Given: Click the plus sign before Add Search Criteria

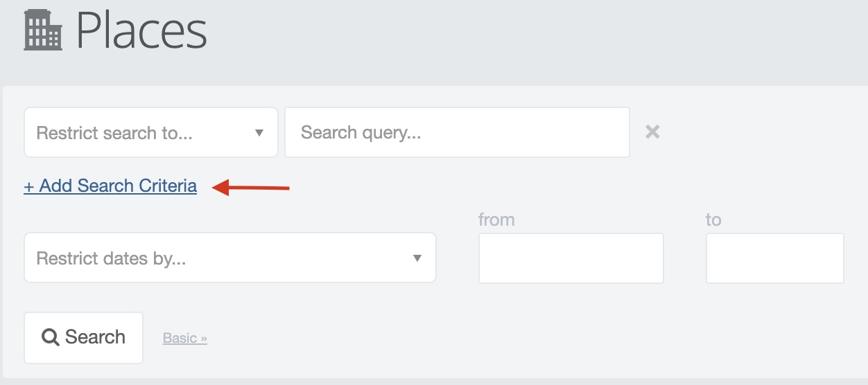Looking at the screenshot, I should pyautogui.click(x=29, y=187).
